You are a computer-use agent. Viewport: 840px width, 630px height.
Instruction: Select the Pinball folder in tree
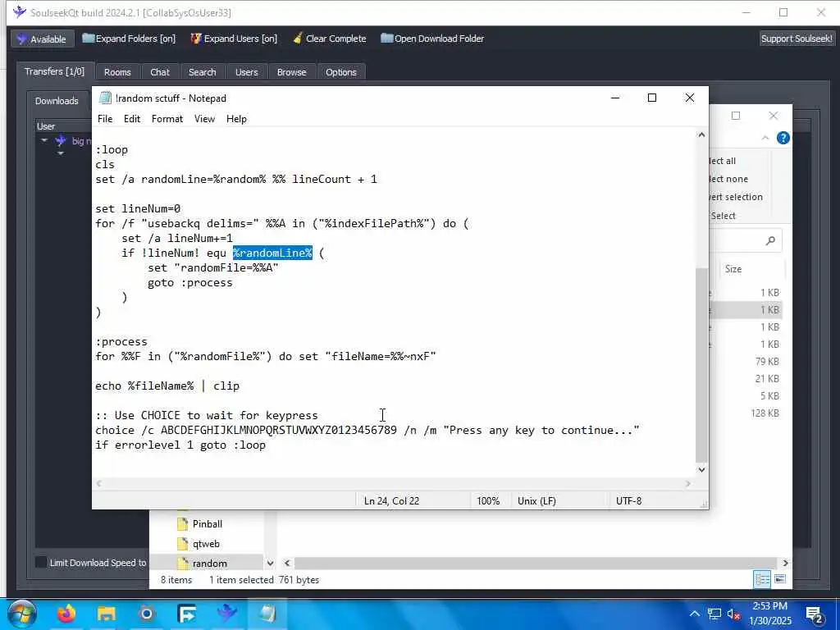207,524
